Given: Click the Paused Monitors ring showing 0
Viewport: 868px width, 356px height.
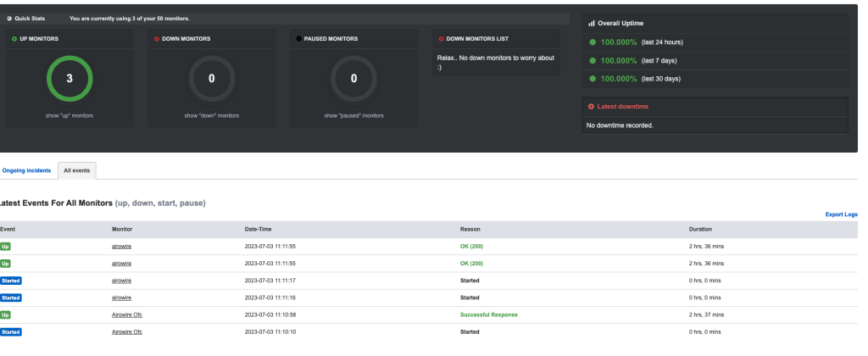Looking at the screenshot, I should tap(353, 79).
